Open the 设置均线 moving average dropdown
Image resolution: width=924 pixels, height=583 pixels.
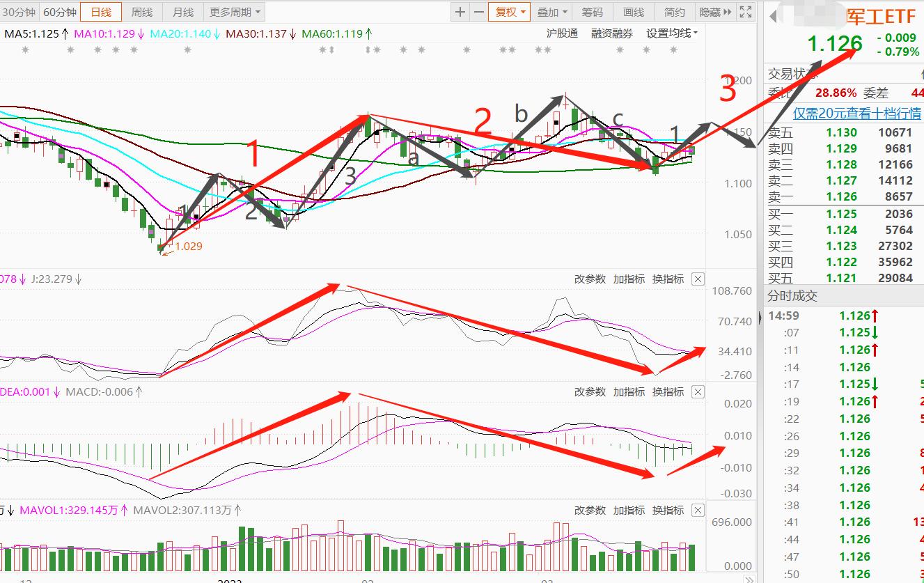click(x=672, y=33)
